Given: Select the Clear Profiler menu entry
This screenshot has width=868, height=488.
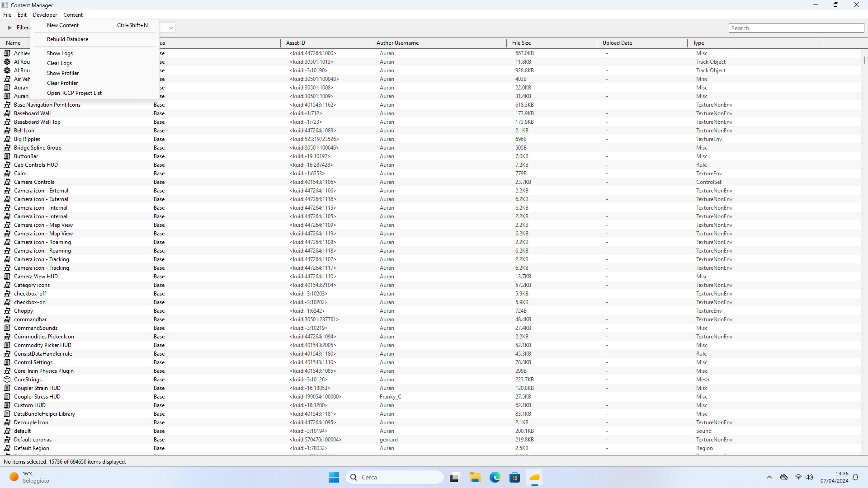Looking at the screenshot, I should 95,83.
